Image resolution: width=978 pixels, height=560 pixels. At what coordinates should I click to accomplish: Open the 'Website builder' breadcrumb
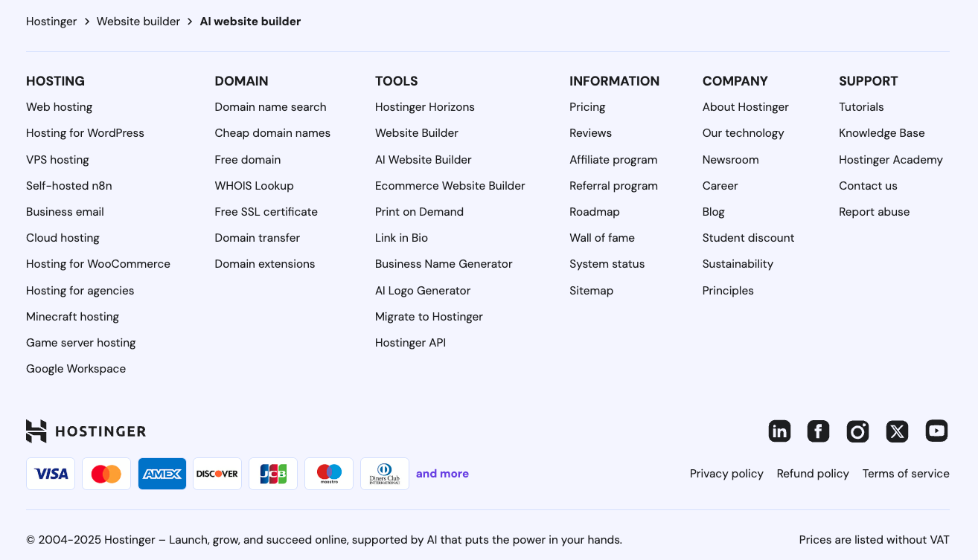[x=138, y=21]
